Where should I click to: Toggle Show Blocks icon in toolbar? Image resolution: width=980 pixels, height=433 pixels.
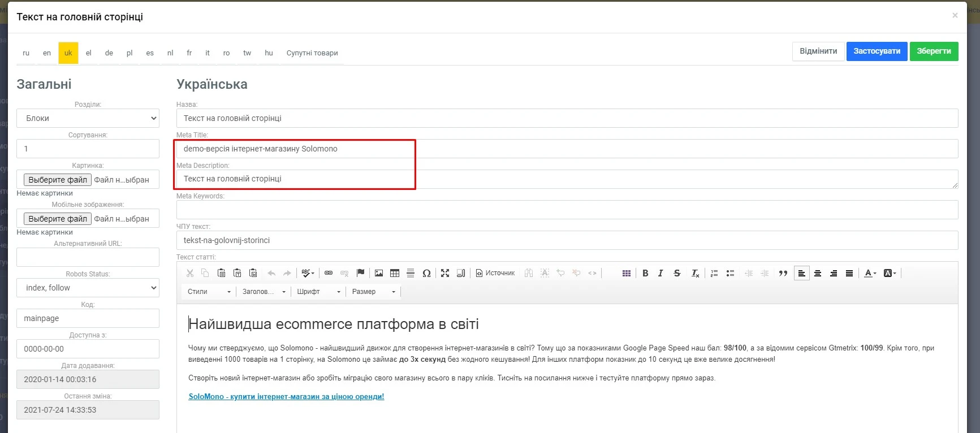pyautogui.click(x=461, y=273)
